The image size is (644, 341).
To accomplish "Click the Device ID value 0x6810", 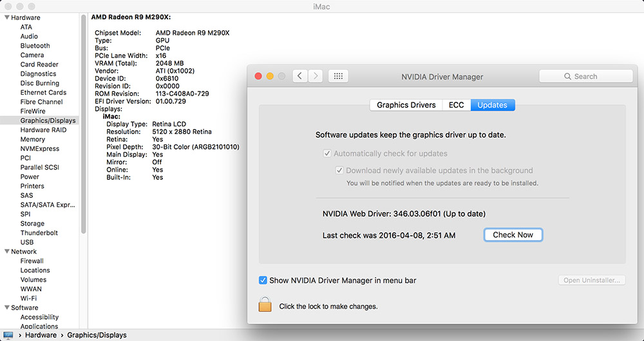I will pyautogui.click(x=167, y=79).
